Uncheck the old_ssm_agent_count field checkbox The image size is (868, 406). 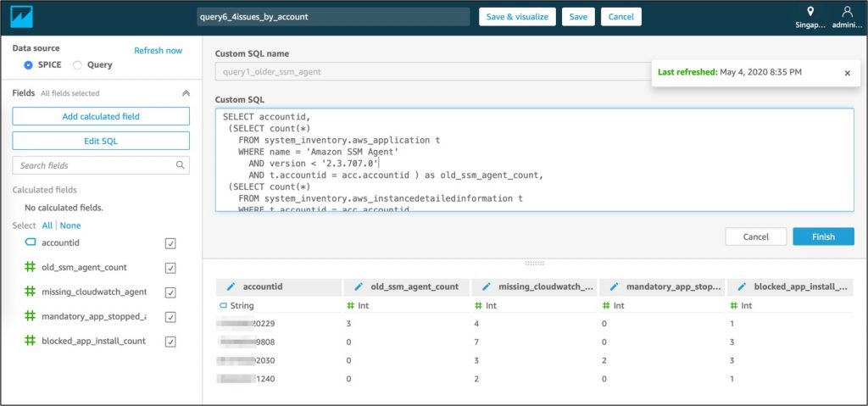170,268
